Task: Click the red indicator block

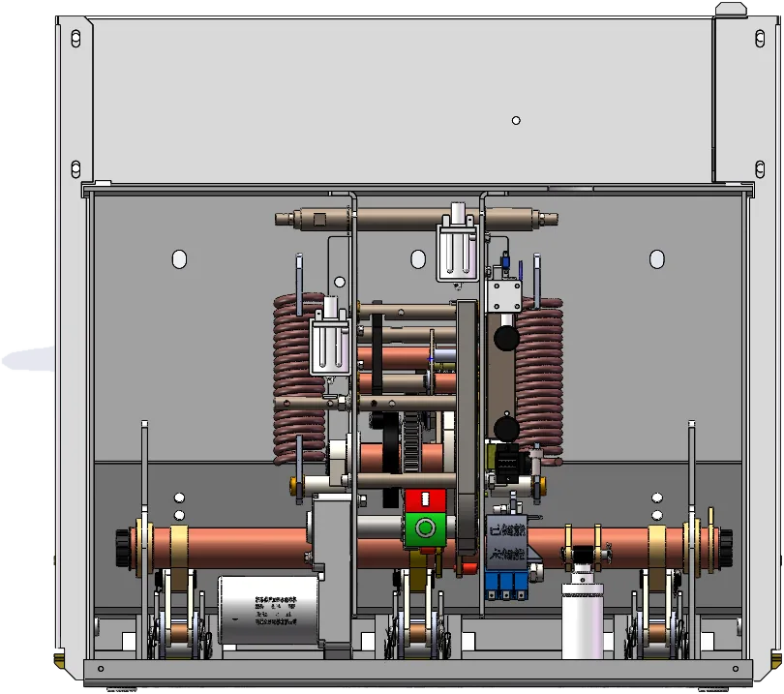Action: click(x=425, y=500)
